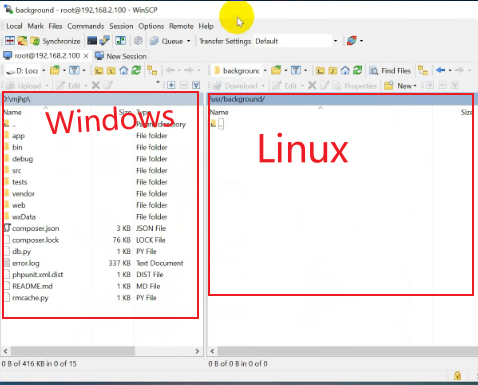This screenshot has height=385, width=478.
Task: Go to local home directory icon
Action: [124, 70]
